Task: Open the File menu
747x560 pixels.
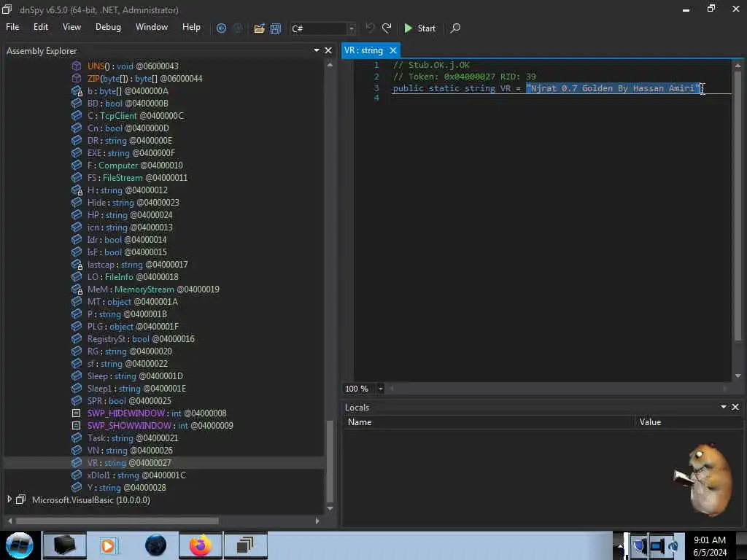Action: point(12,27)
